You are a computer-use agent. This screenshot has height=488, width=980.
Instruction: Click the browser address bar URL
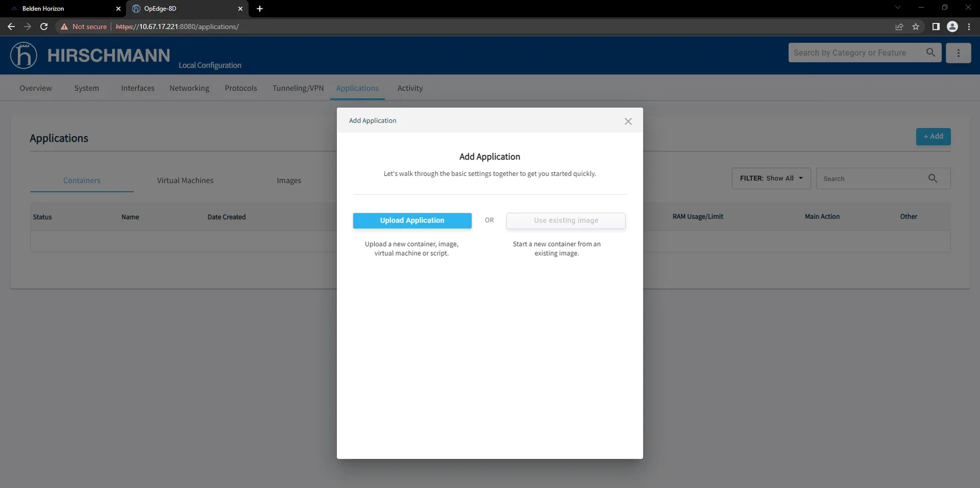coord(178,26)
